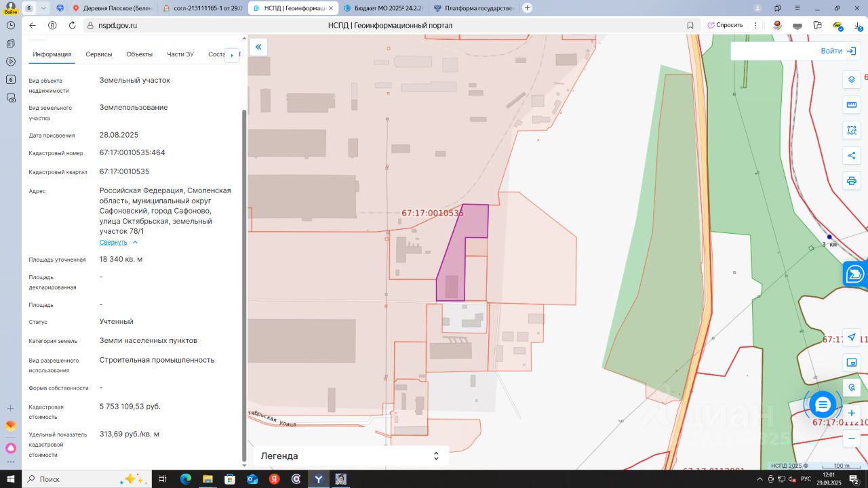Open the side notes panel icon
Viewport: 868px width, 488px height.
[11, 43]
